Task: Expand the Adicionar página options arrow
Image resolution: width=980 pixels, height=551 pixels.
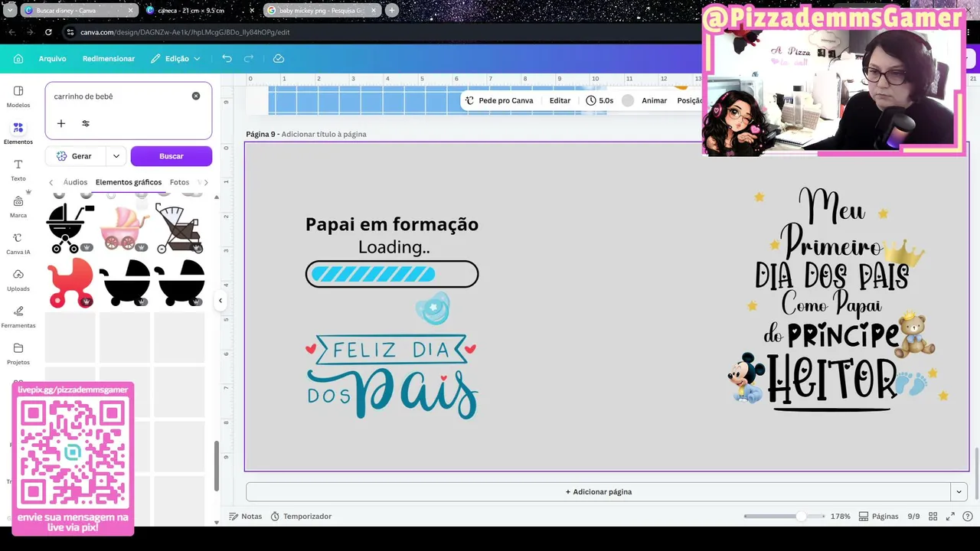Action: point(959,491)
